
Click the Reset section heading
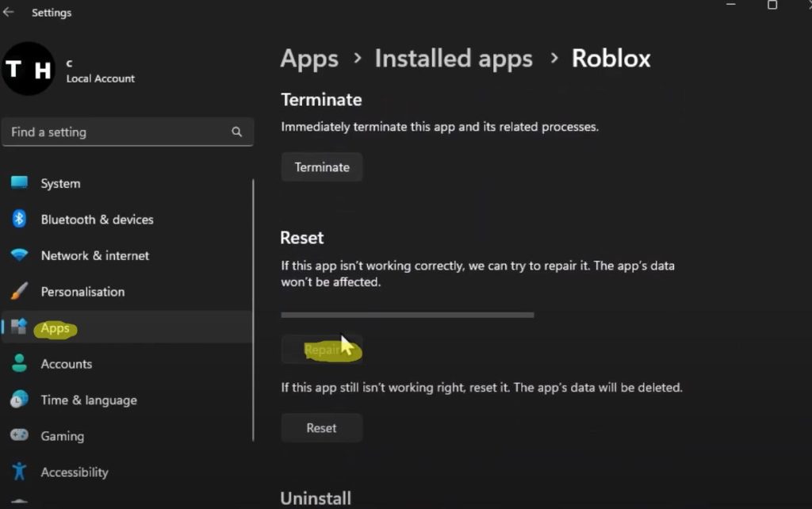(x=302, y=238)
